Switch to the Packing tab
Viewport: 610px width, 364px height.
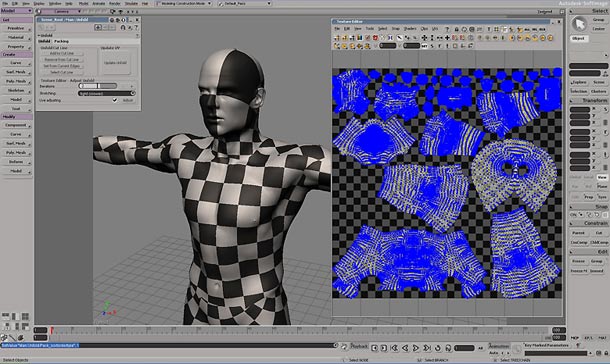pyautogui.click(x=61, y=41)
